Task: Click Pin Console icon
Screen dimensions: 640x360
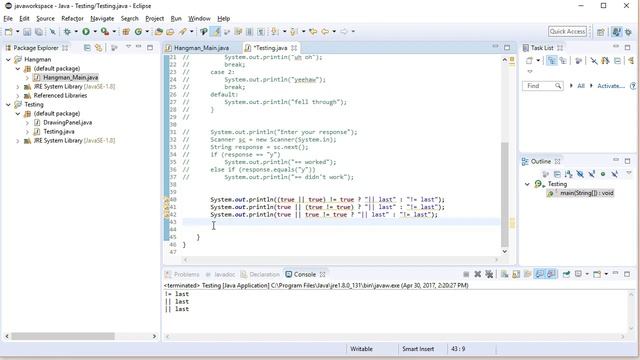Action: coord(566,274)
